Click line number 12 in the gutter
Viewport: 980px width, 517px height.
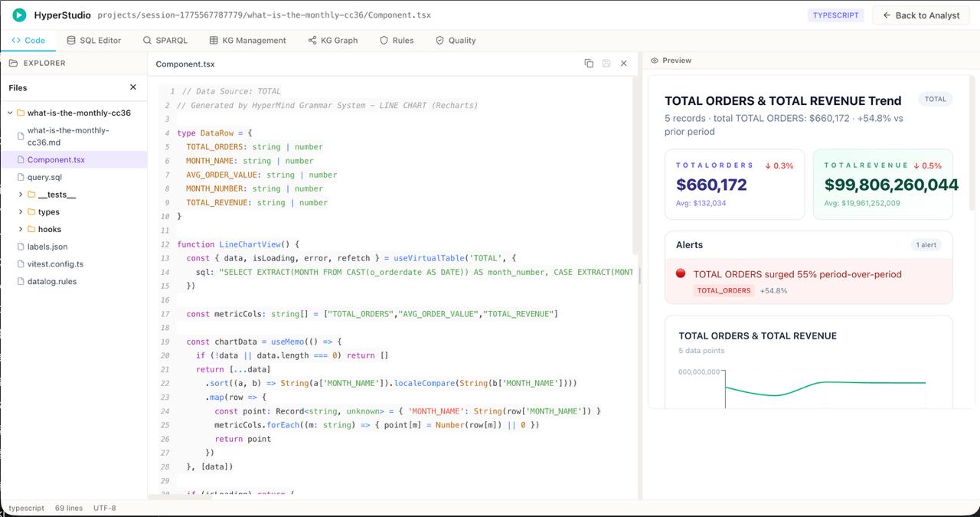[x=165, y=244]
